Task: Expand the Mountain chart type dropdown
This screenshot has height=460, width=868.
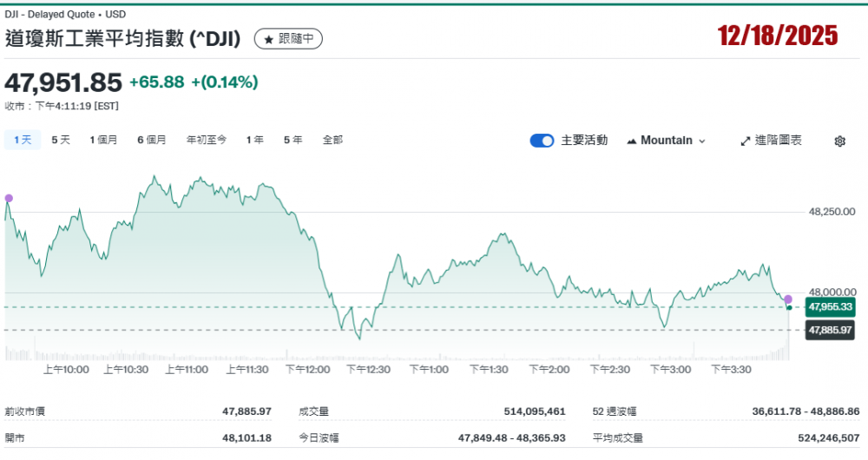Action: [701, 141]
